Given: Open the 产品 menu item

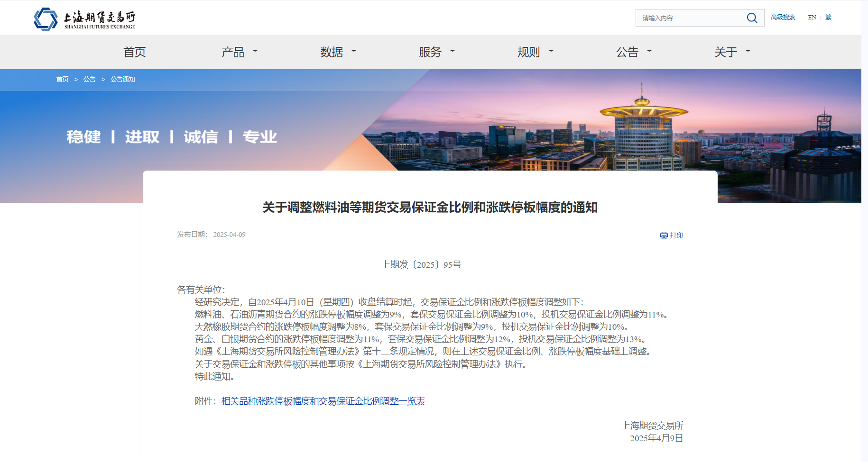Looking at the screenshot, I should coord(233,52).
